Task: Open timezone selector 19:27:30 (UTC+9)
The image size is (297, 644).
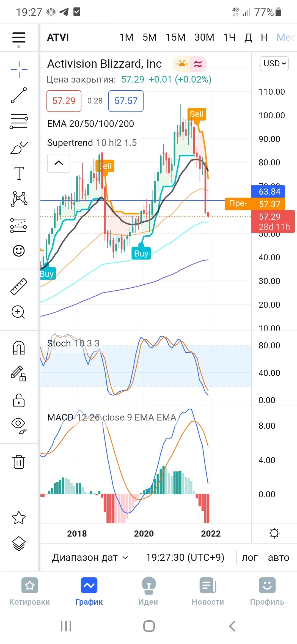Action: (185, 557)
